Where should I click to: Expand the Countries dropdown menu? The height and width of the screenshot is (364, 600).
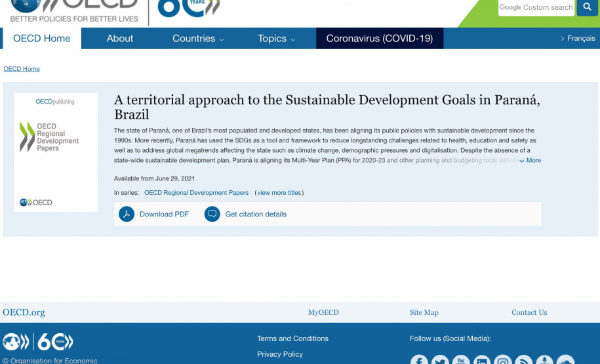198,38
